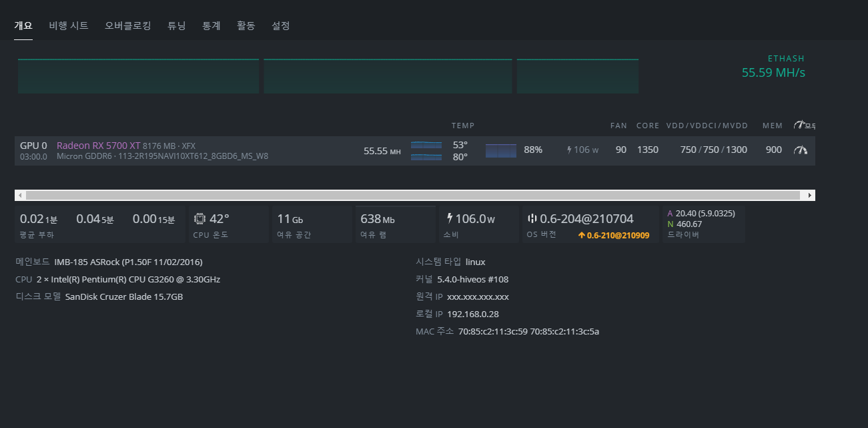Click GPU 0 hashrate 55.55 MH value
The height and width of the screenshot is (428, 868).
click(382, 150)
